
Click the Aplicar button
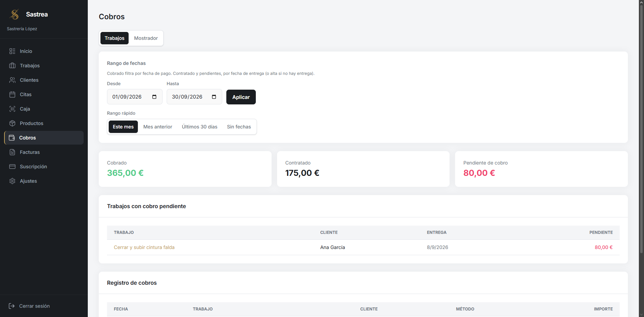[x=241, y=97]
